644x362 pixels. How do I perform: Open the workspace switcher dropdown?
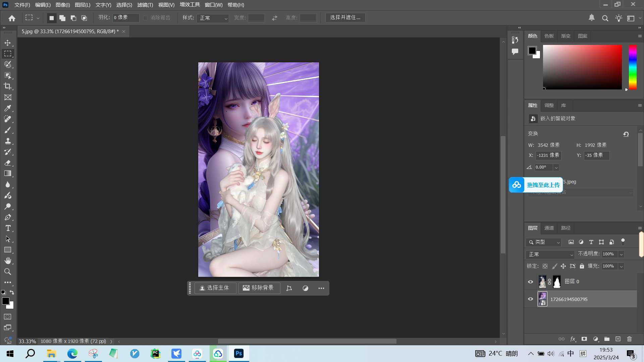click(633, 18)
